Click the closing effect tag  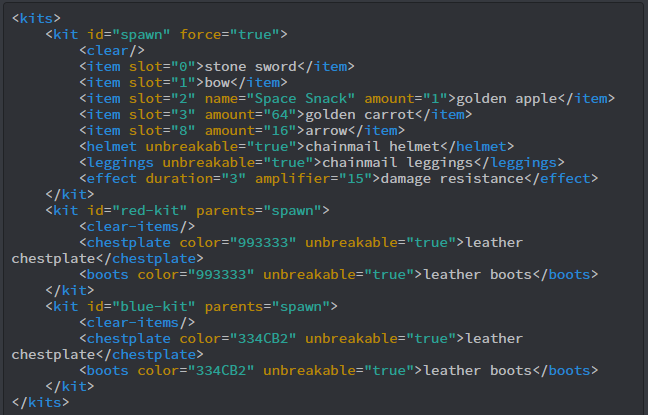(561, 179)
